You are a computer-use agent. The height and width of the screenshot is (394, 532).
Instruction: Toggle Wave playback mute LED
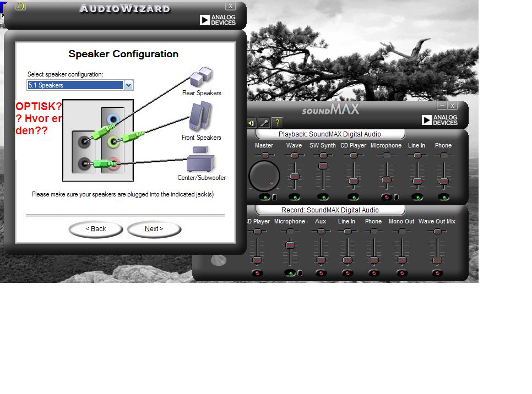(x=295, y=197)
